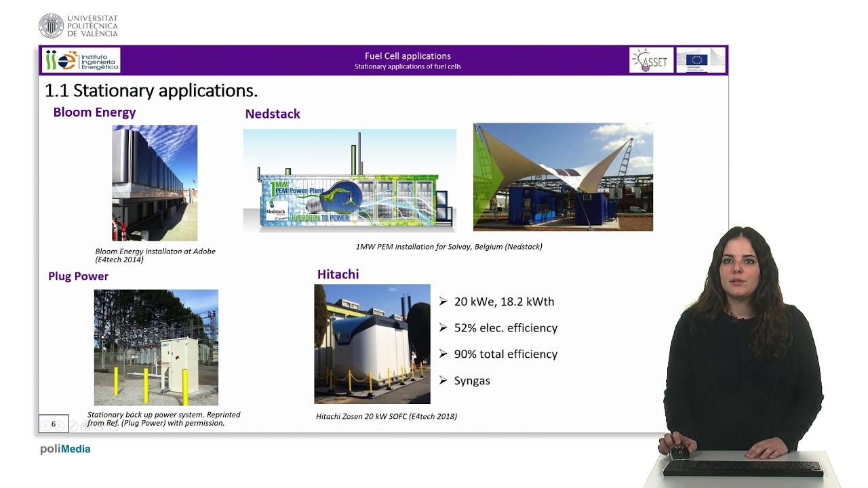Click the "Hitachi Zosen 20 kW SOFC" caption
Image resolution: width=868 pixels, height=488 pixels.
[387, 416]
